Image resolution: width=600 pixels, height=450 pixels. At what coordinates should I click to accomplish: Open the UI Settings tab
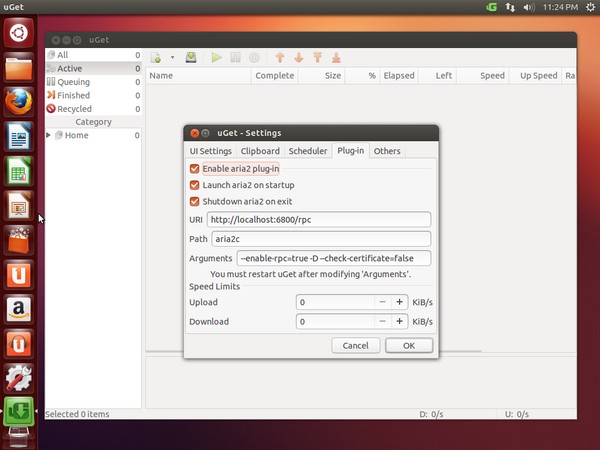pos(210,151)
